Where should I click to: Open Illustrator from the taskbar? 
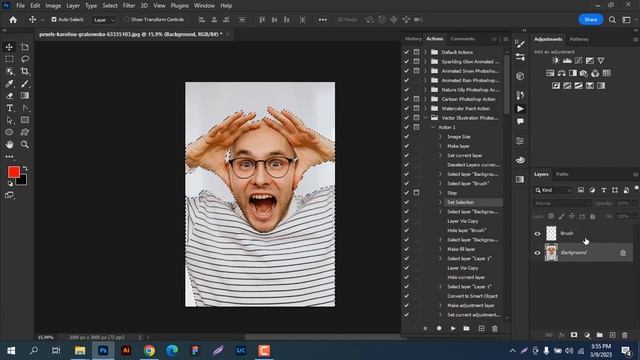coord(126,351)
